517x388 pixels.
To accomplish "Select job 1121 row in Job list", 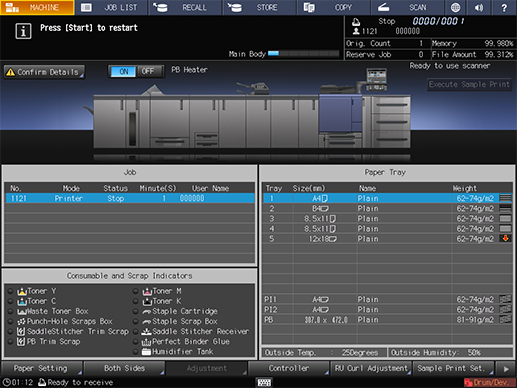I will pos(130,198).
